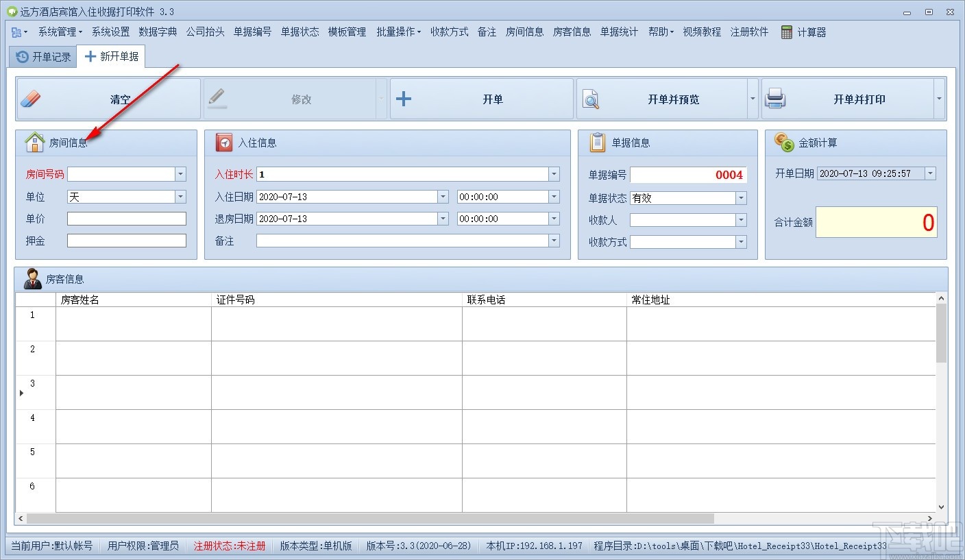Click the 证件号码 column header
Image resolution: width=965 pixels, height=560 pixels.
pos(337,300)
